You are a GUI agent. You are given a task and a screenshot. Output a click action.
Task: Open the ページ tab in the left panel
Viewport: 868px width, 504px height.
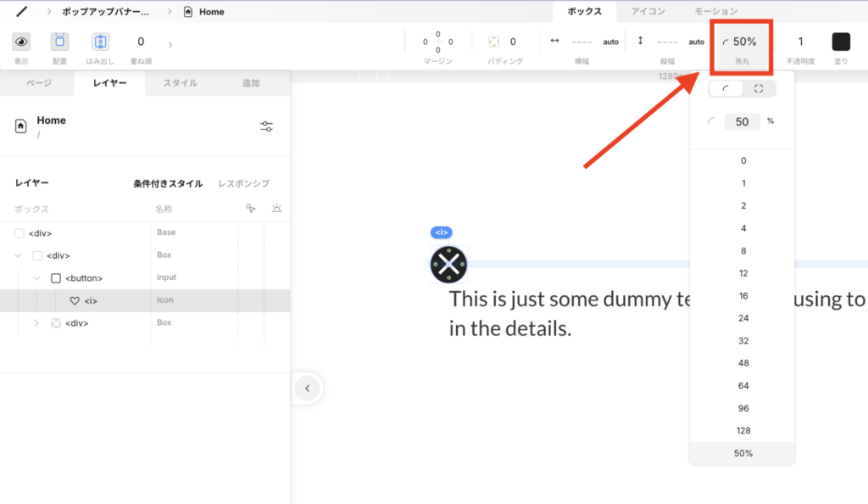tap(39, 83)
